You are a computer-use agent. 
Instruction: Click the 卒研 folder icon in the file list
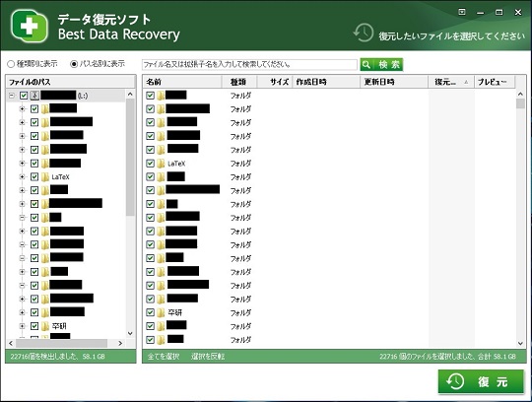(x=161, y=312)
